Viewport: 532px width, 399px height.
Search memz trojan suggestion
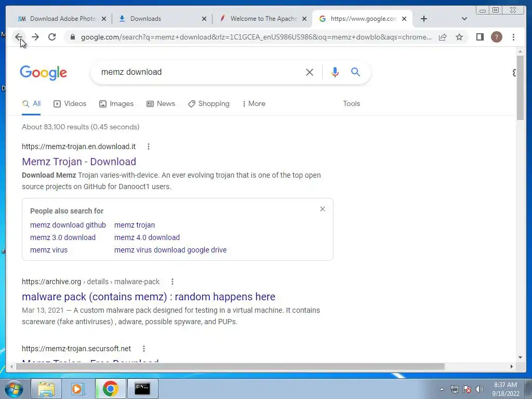(x=135, y=225)
